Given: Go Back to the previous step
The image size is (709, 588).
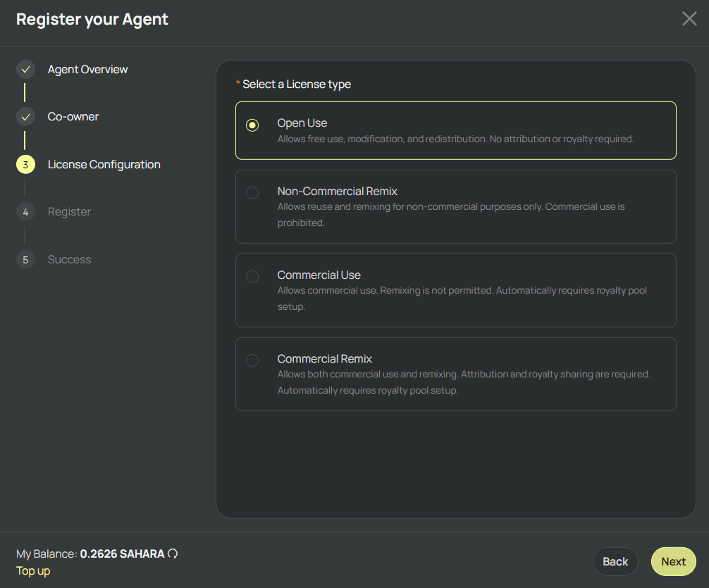Looking at the screenshot, I should [615, 561].
